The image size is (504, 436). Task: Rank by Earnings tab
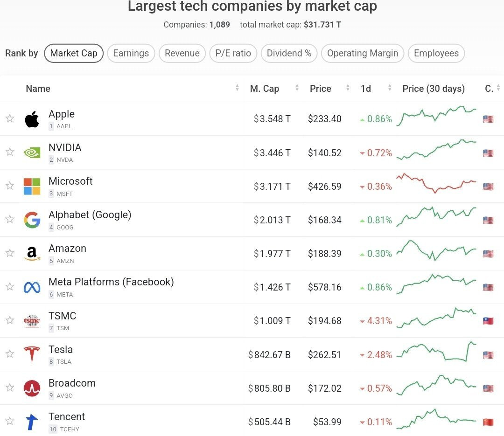point(131,53)
